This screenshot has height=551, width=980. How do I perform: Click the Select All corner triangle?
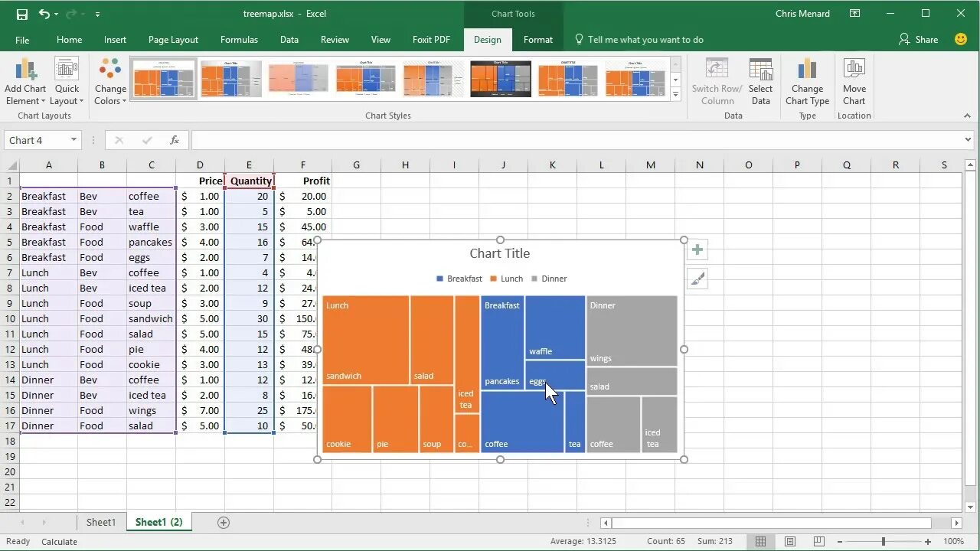tap(10, 165)
